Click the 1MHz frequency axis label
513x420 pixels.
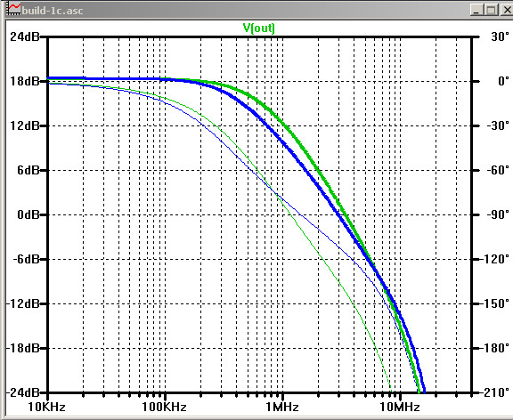coord(282,408)
